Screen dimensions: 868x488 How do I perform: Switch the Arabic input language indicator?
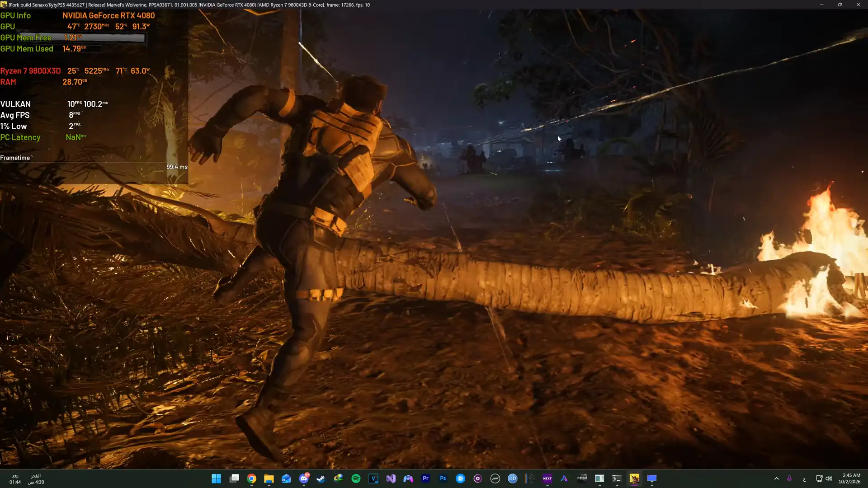click(804, 479)
